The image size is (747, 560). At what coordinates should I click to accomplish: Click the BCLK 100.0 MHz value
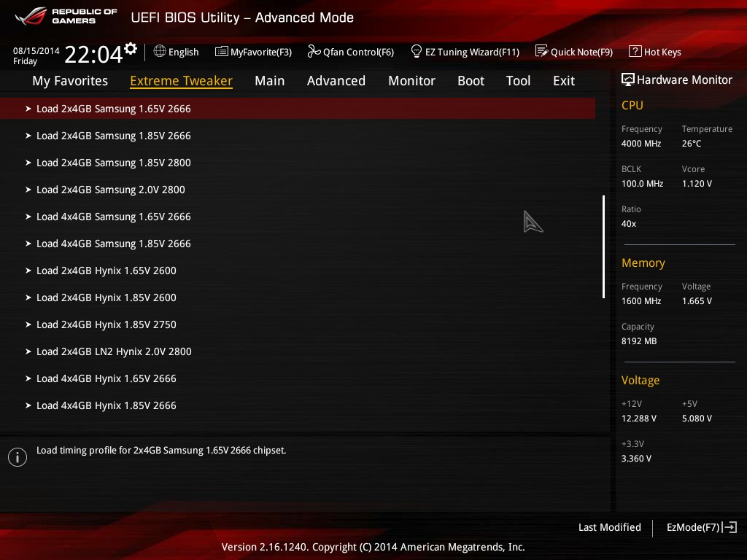click(642, 183)
